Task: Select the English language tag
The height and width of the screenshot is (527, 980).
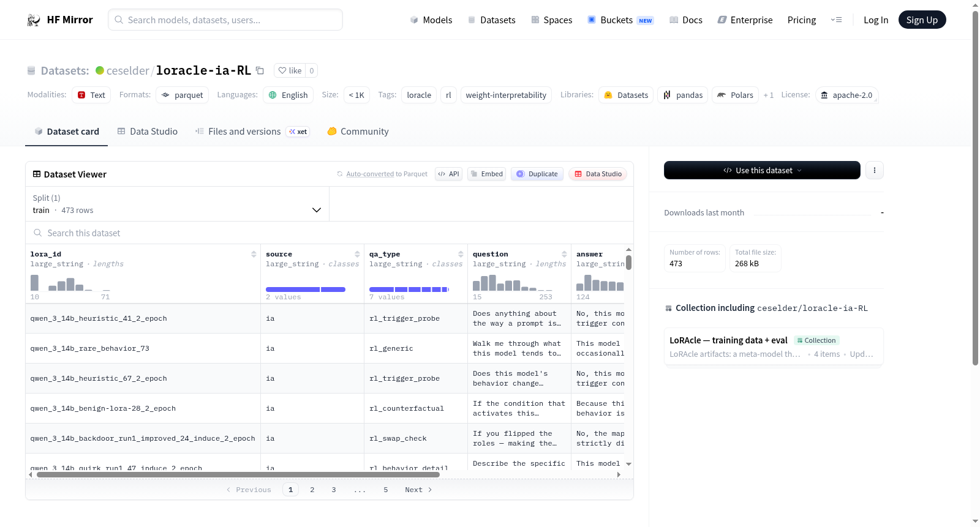Action: click(288, 95)
